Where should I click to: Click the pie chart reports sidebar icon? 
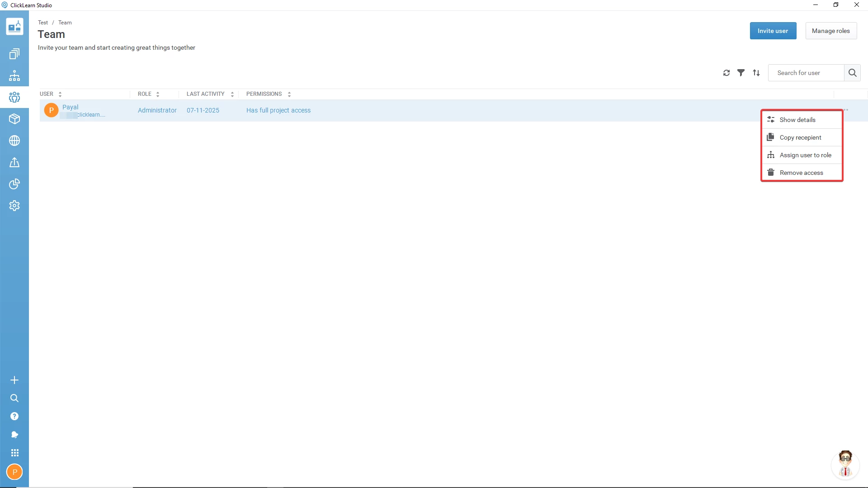(14, 184)
